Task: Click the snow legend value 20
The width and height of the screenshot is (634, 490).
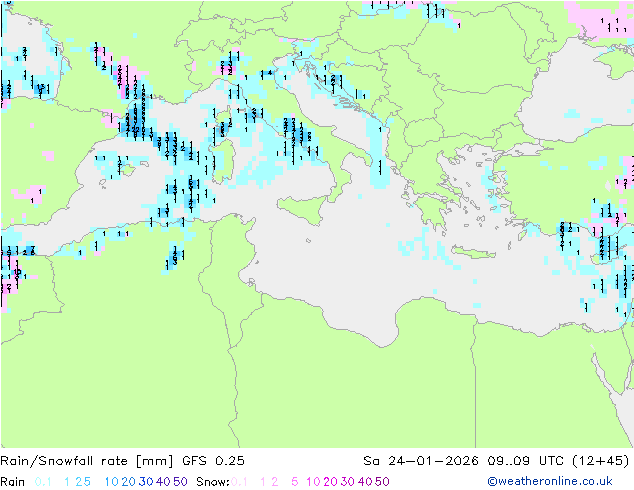Action: coord(330,482)
